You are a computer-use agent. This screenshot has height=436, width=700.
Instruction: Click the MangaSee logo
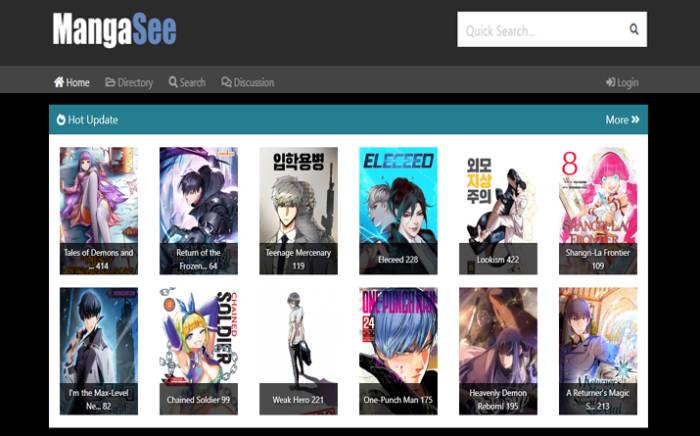114,30
